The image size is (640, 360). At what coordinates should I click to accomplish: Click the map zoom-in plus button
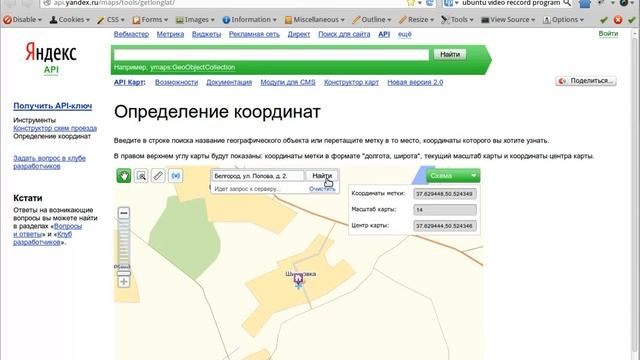coord(124,282)
